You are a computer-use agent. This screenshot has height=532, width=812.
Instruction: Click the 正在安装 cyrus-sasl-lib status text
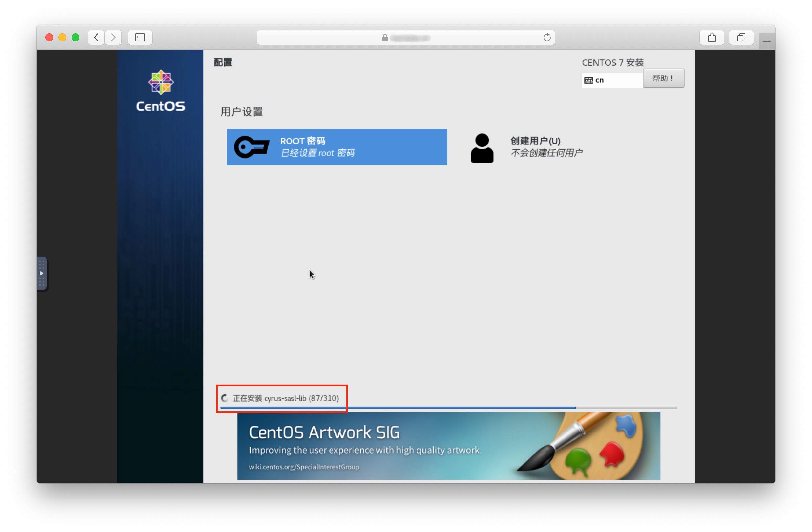click(286, 398)
